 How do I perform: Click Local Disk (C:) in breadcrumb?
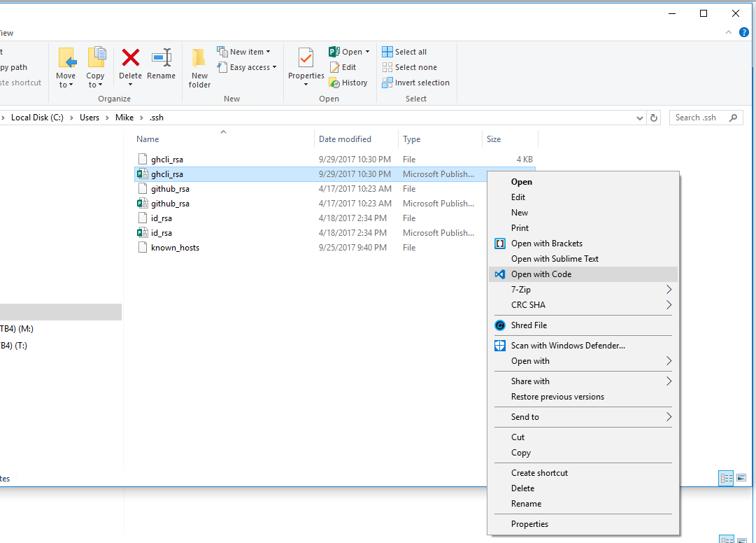coord(37,118)
